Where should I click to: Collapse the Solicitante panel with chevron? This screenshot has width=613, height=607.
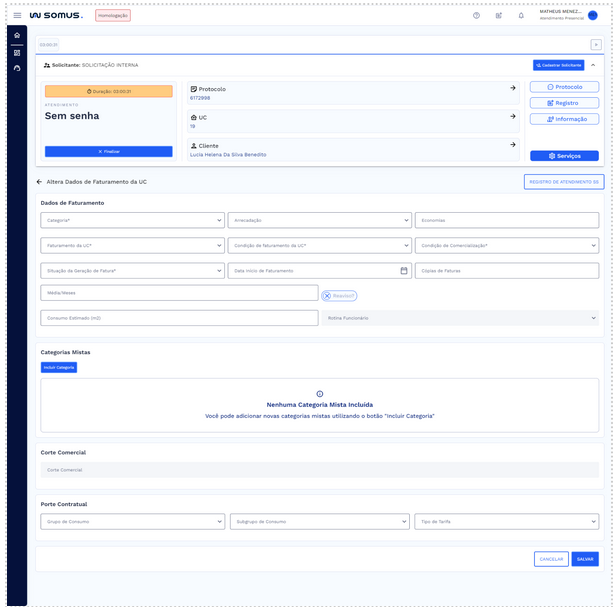tap(592, 65)
